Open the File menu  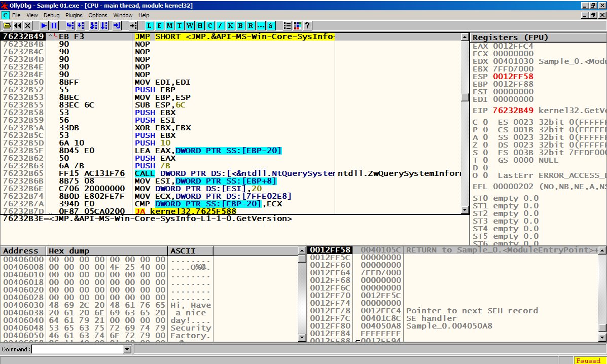[x=16, y=15]
